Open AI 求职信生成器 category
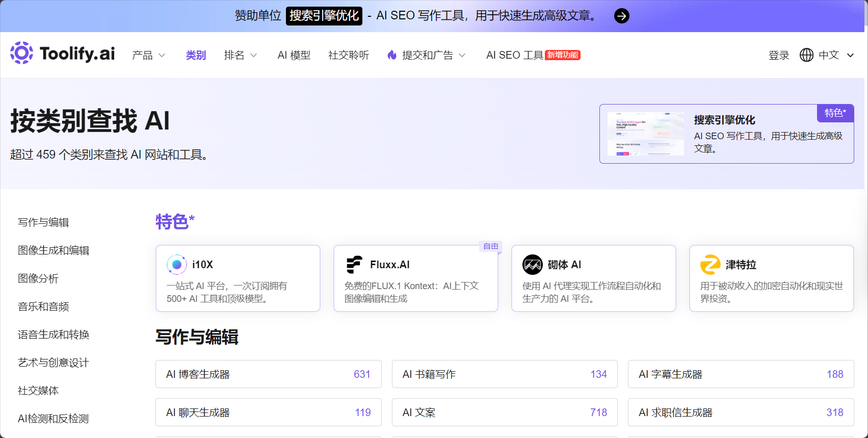Screen dimensions: 868x438 (741, 413)
